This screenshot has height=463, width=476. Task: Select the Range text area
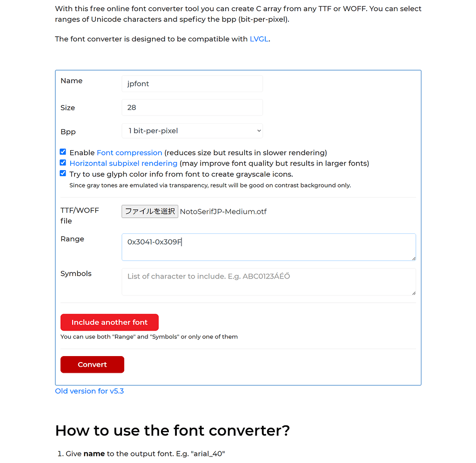coord(268,247)
